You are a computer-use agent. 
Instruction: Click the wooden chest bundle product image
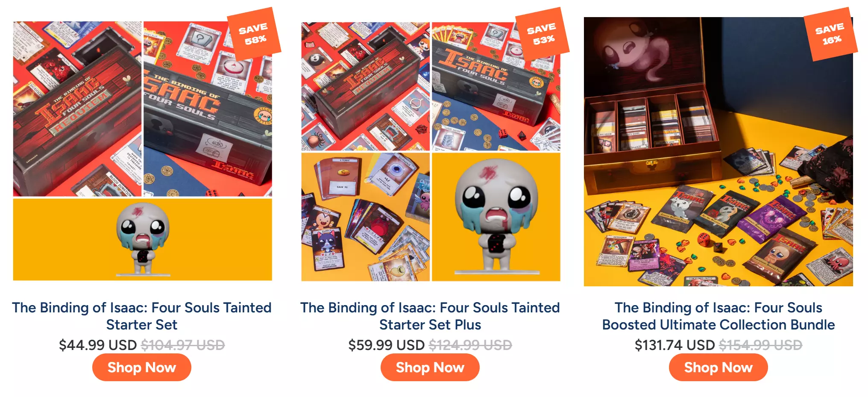(x=718, y=152)
